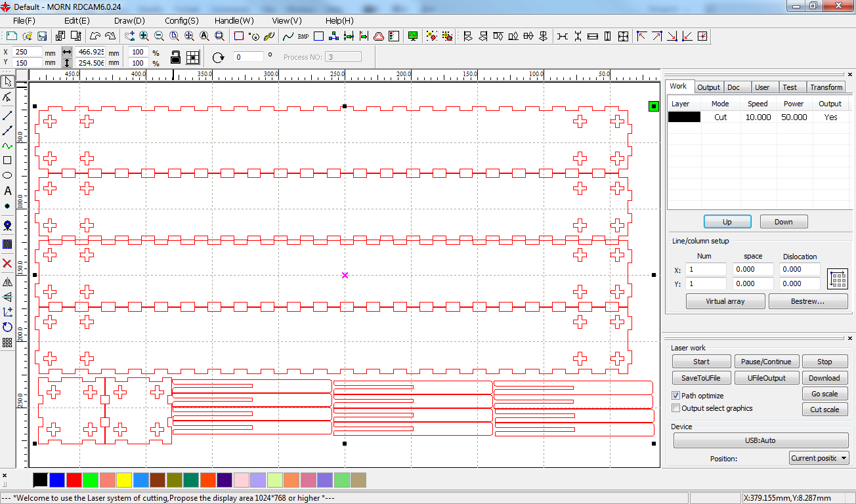Click the Align left toolbar icon
This screenshot has height=504, width=856.
[468, 36]
